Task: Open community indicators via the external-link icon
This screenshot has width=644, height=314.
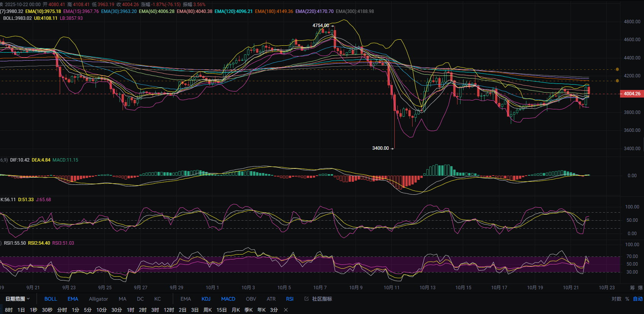Action: (x=306, y=299)
